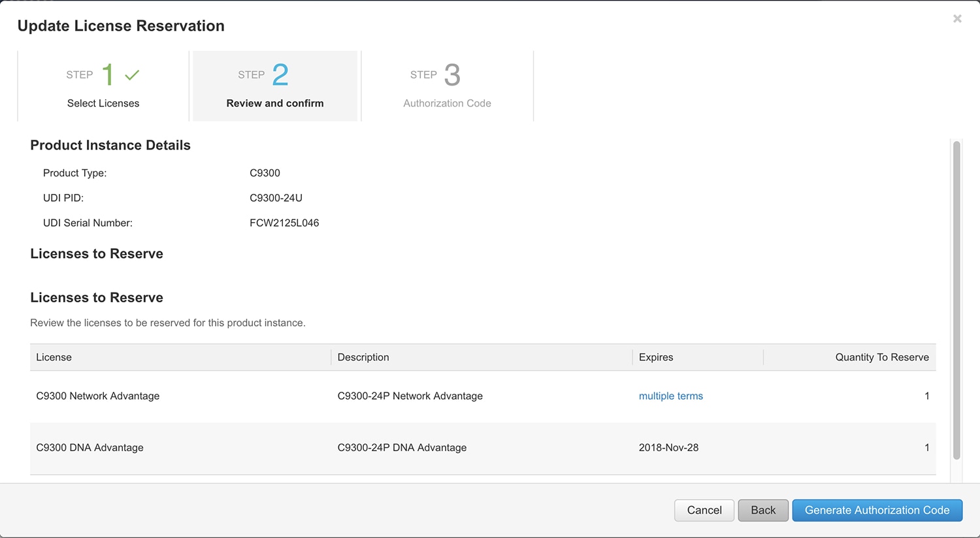Click the Product Instance Details heading
Screen dimensions: 980x538
(110, 145)
